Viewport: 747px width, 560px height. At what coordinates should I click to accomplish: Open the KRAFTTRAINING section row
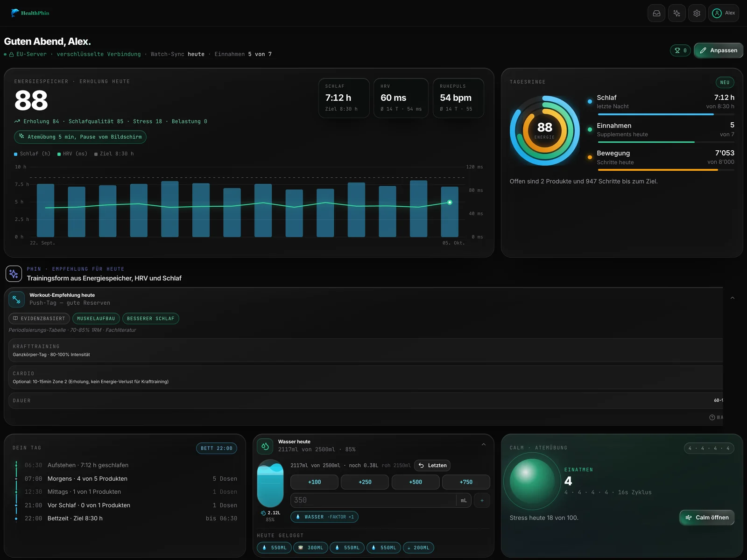[x=366, y=350]
